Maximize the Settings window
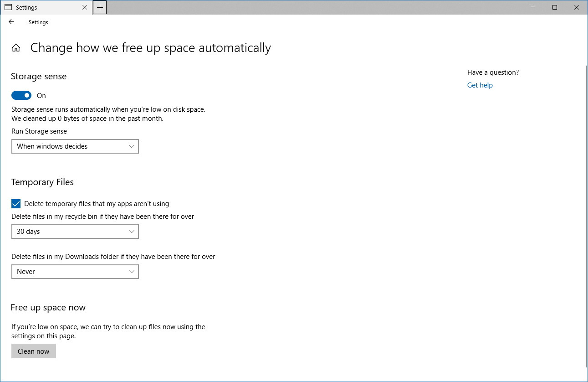The width and height of the screenshot is (588, 382). point(555,7)
